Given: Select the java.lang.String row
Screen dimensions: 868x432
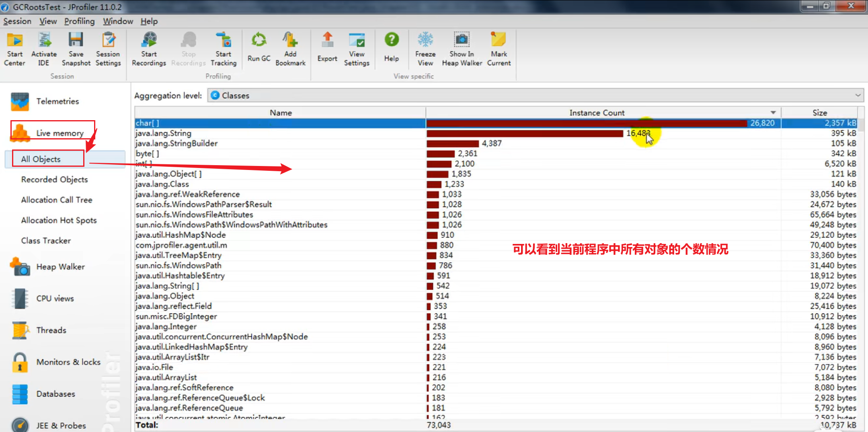Looking at the screenshot, I should (496, 133).
